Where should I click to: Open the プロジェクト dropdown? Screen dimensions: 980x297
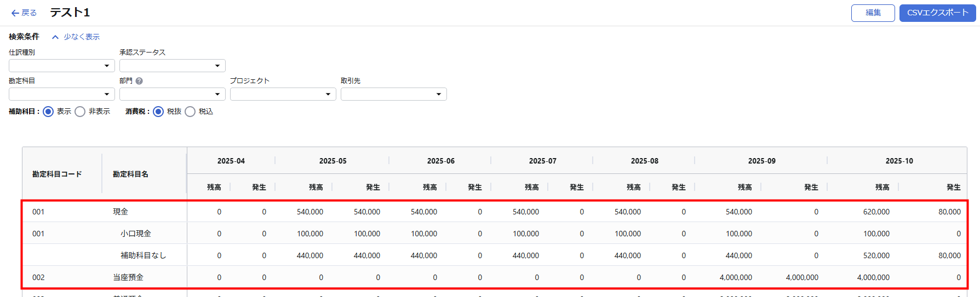[283, 94]
